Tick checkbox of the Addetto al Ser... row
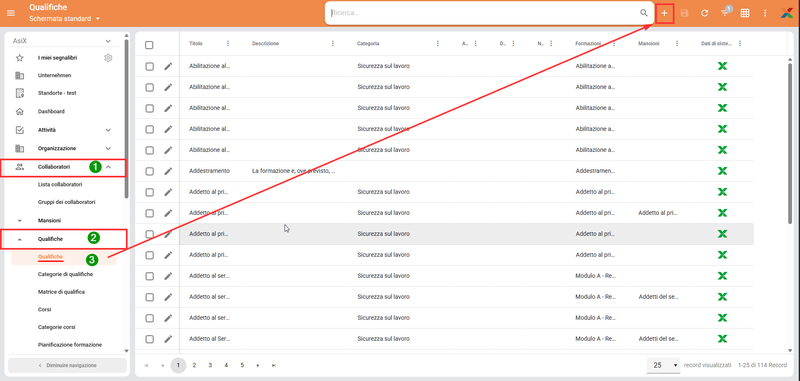The height and width of the screenshot is (381, 800). (x=149, y=339)
